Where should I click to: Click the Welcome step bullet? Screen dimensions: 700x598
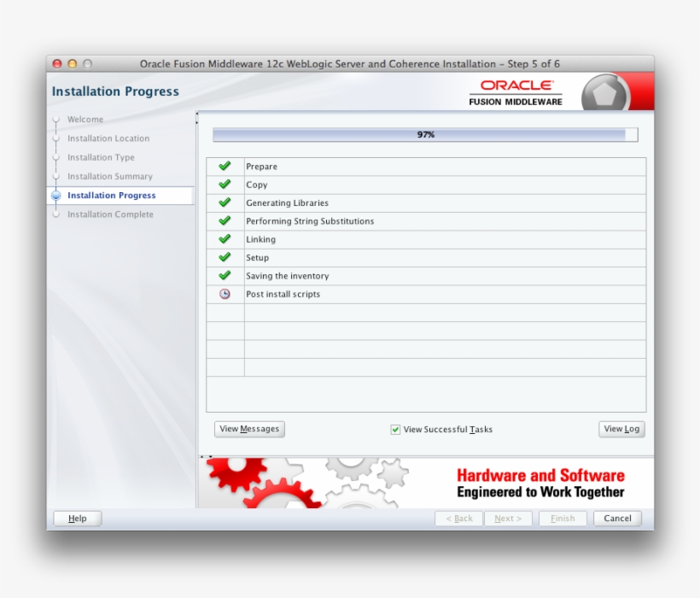click(56, 120)
